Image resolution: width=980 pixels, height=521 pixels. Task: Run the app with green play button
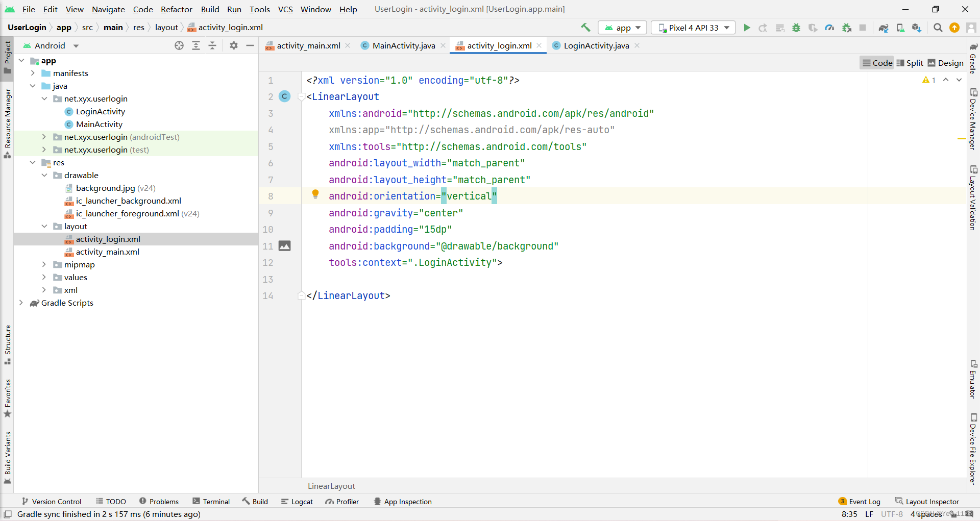point(747,28)
